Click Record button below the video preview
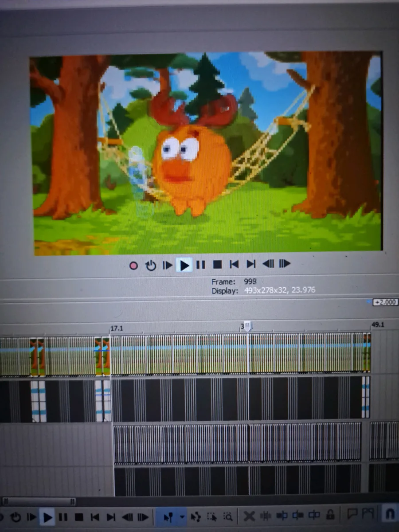The image size is (399, 532). coord(133,266)
